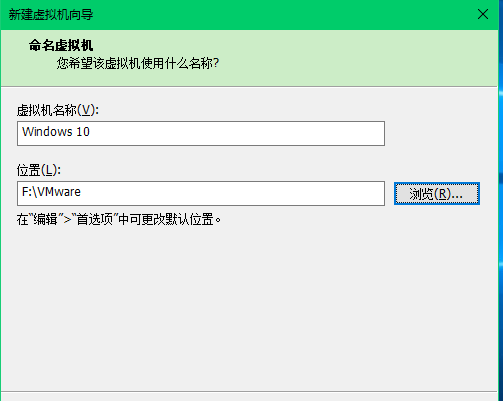This screenshot has width=503, height=401.
Task: Click the 命名虚拟机 heading
Action: (61, 45)
